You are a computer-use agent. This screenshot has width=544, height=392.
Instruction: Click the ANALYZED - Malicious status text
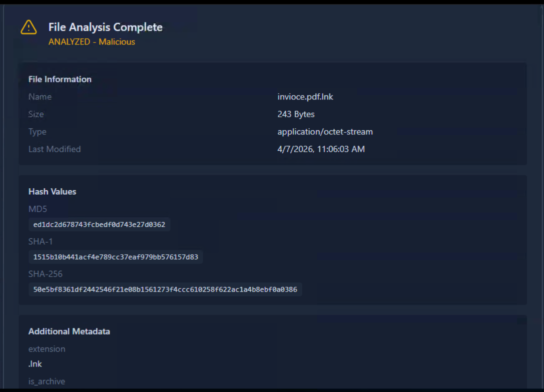tap(91, 41)
